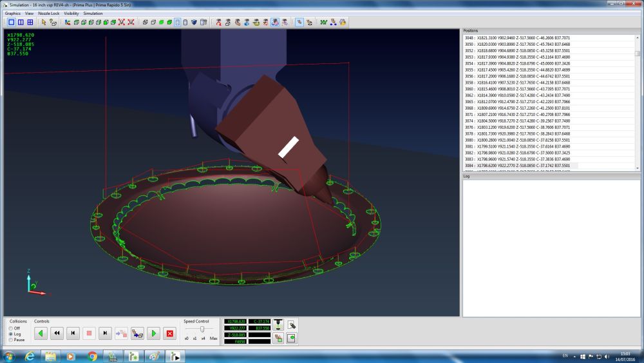Image resolution: width=644 pixels, height=363 pixels.
Task: Adjust the Speed Control slider handle
Action: click(x=202, y=329)
